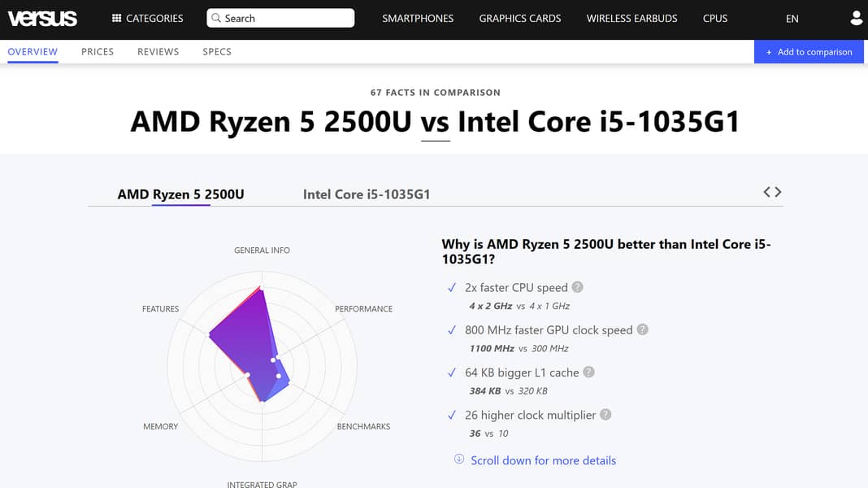Open the Categories grid menu

pos(147,18)
